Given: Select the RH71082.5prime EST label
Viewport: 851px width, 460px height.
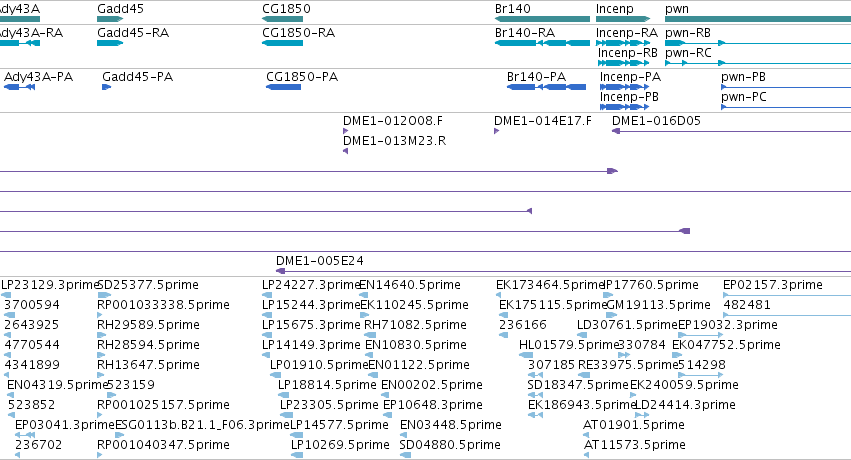Looking at the screenshot, I should click(415, 325).
